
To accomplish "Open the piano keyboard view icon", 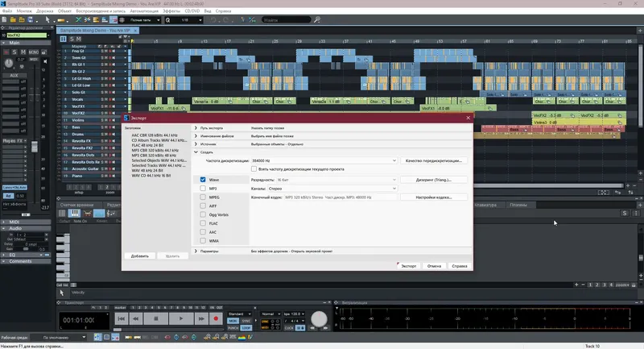I will (x=74, y=213).
